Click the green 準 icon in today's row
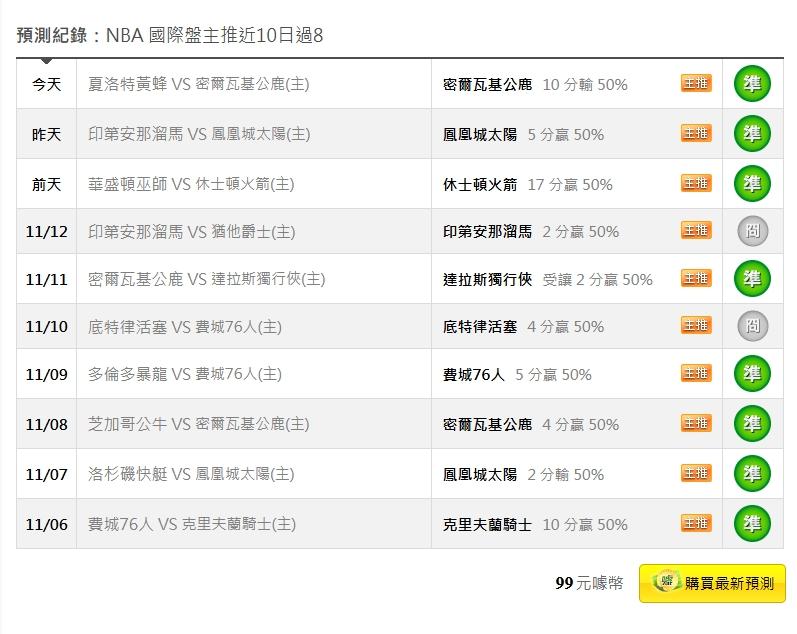The width and height of the screenshot is (797, 634). pos(752,84)
